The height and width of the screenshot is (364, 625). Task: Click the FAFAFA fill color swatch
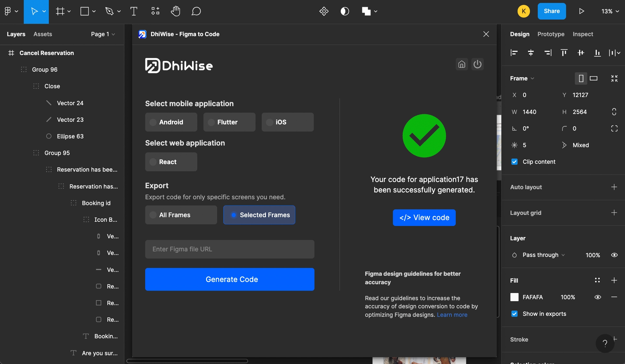click(x=514, y=297)
